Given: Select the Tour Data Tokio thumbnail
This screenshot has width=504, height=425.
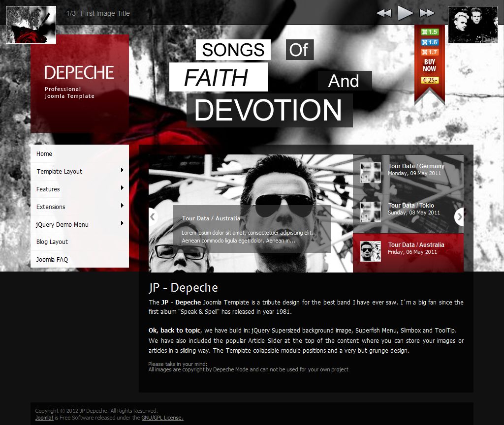Looking at the screenshot, I should coord(371,212).
